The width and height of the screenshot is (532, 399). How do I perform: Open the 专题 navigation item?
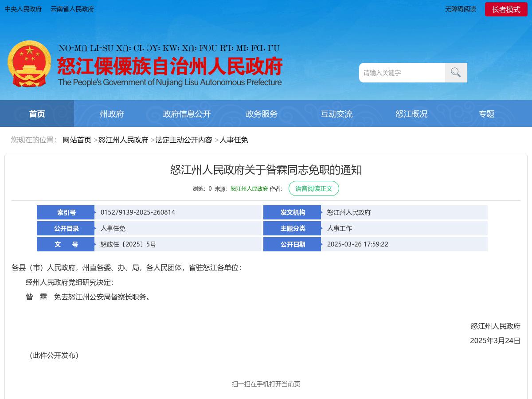point(487,113)
